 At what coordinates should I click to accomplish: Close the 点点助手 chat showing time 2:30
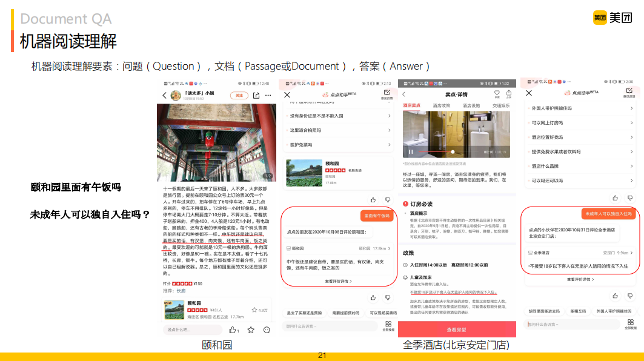click(x=529, y=93)
